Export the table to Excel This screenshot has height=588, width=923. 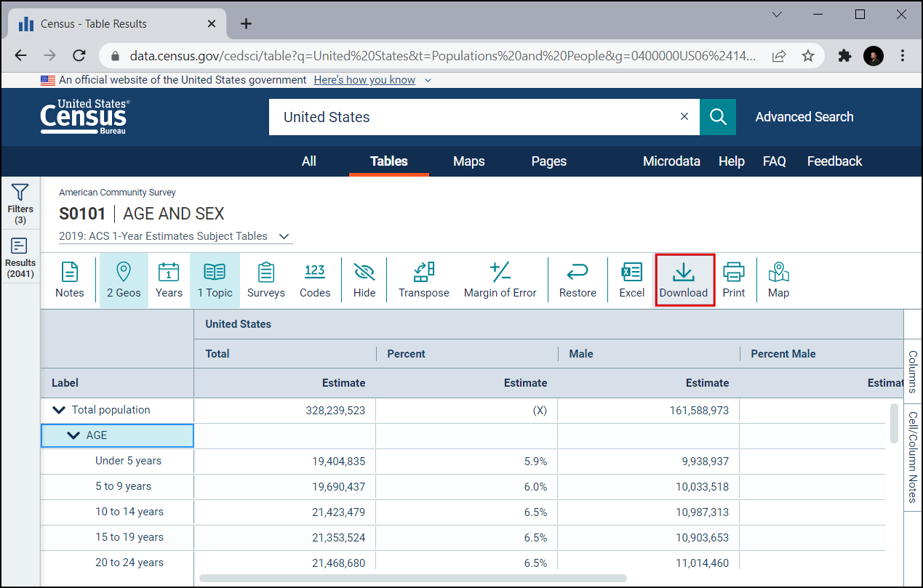point(631,280)
